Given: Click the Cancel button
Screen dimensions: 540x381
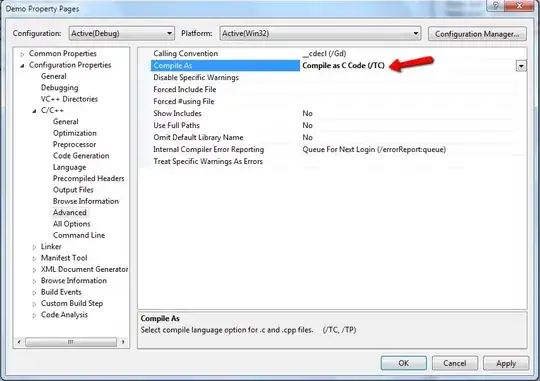Looking at the screenshot, I should point(455,363).
